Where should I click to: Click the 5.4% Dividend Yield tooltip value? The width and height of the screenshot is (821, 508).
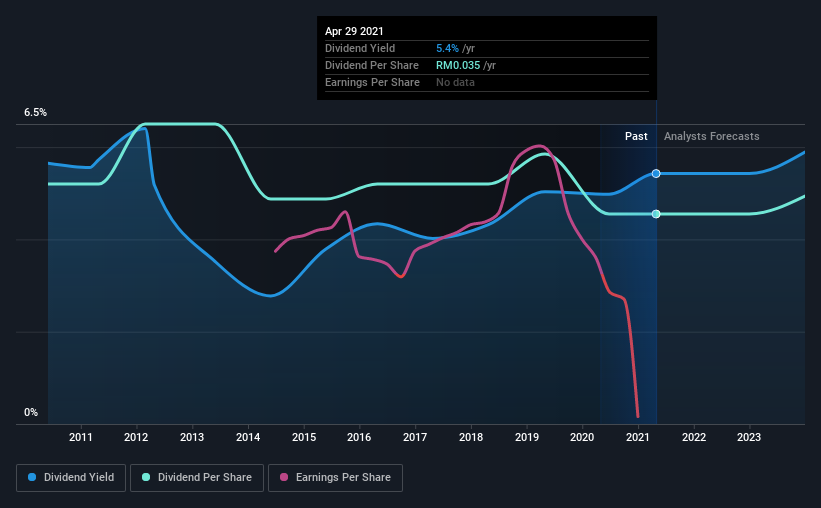click(448, 48)
